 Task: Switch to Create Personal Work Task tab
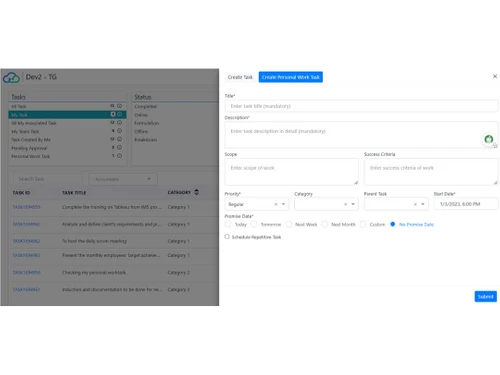[x=291, y=77]
